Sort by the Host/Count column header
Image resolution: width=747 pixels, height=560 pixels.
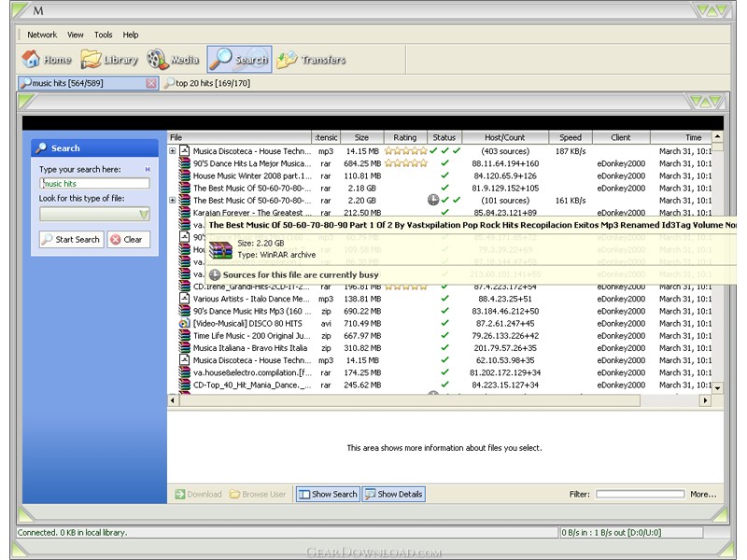(505, 137)
